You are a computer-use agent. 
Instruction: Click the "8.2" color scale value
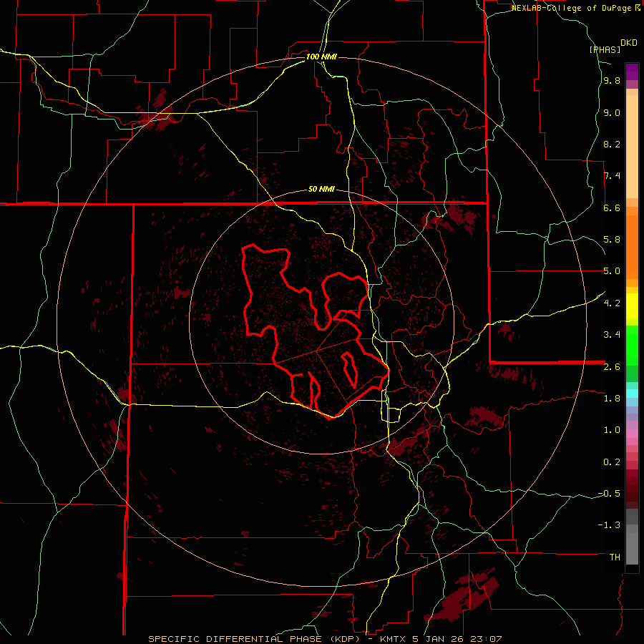point(612,144)
